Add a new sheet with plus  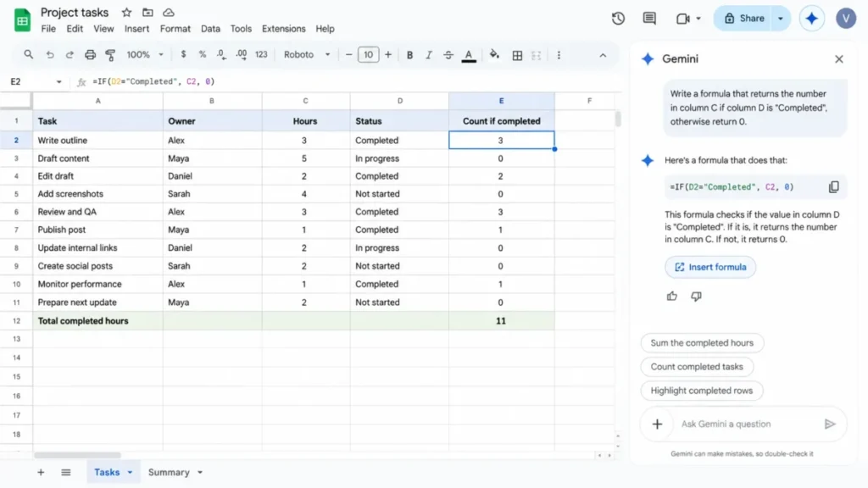click(x=41, y=473)
